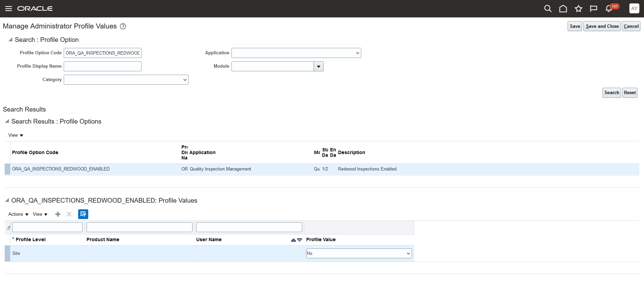This screenshot has width=644, height=282.
Task: Open help for Manage Administrator Profile Values
Action: (x=123, y=26)
